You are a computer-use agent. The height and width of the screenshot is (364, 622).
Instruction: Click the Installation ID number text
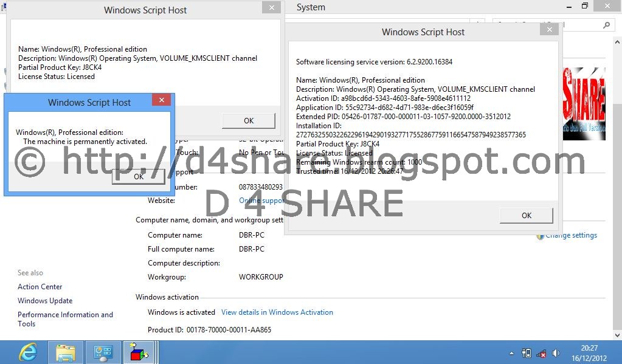411,135
